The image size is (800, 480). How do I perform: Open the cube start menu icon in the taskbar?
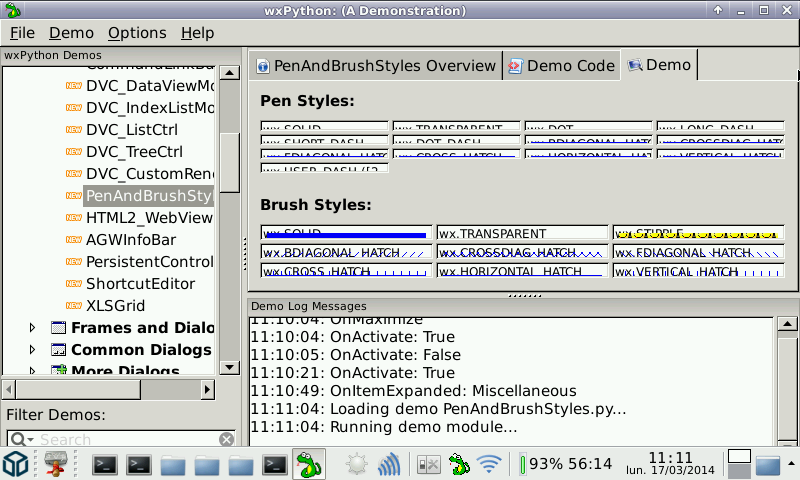(x=16, y=464)
